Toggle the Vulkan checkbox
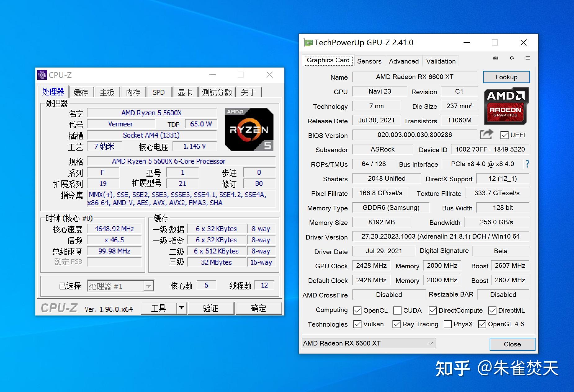 (x=357, y=324)
